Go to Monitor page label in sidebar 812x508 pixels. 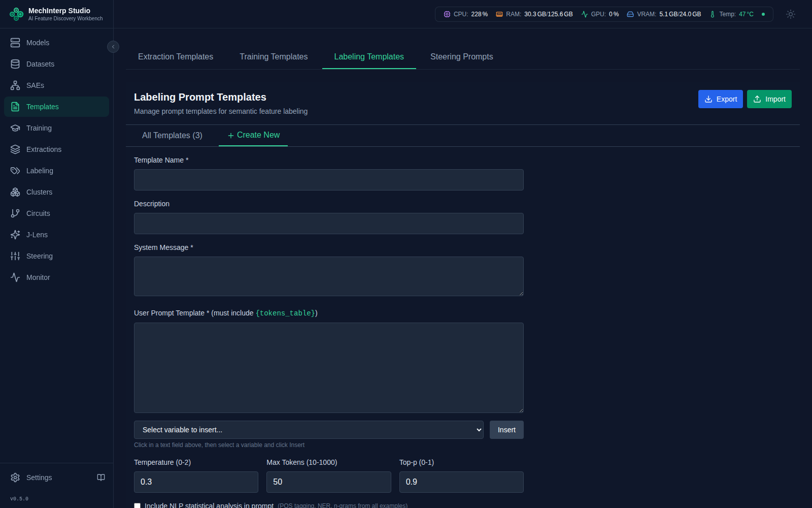click(x=38, y=277)
